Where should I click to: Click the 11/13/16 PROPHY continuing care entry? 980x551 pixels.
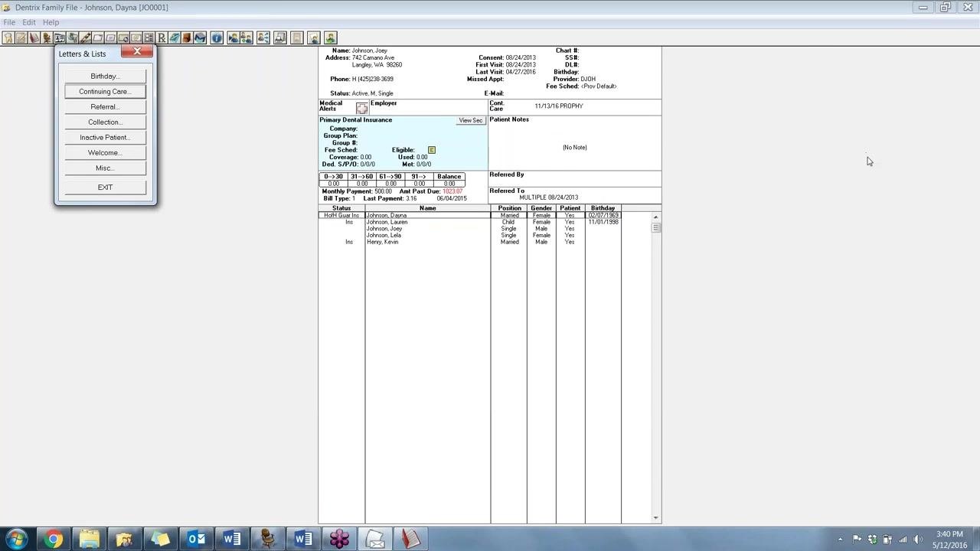(x=559, y=106)
